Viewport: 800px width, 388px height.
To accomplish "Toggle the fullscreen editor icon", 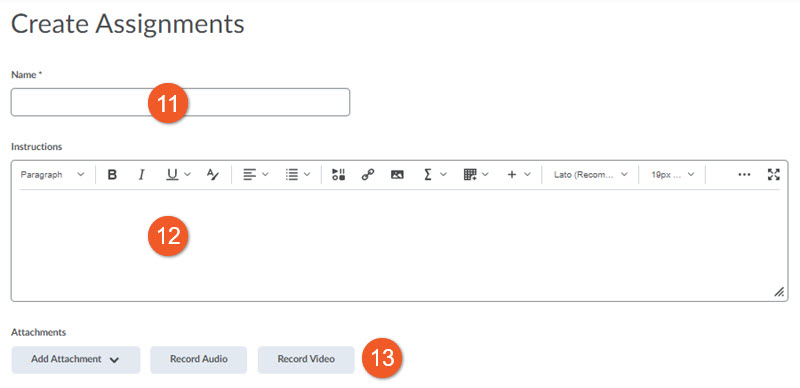I will [774, 175].
